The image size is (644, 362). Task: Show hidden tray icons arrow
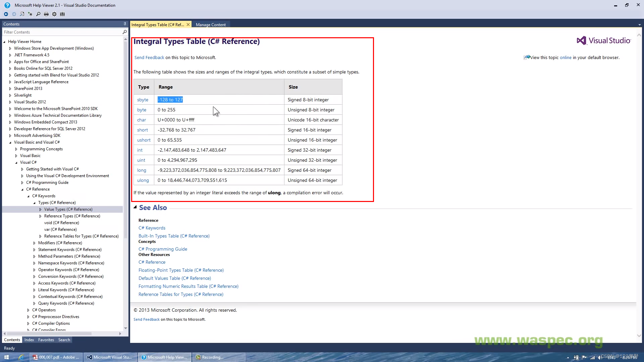568,358
